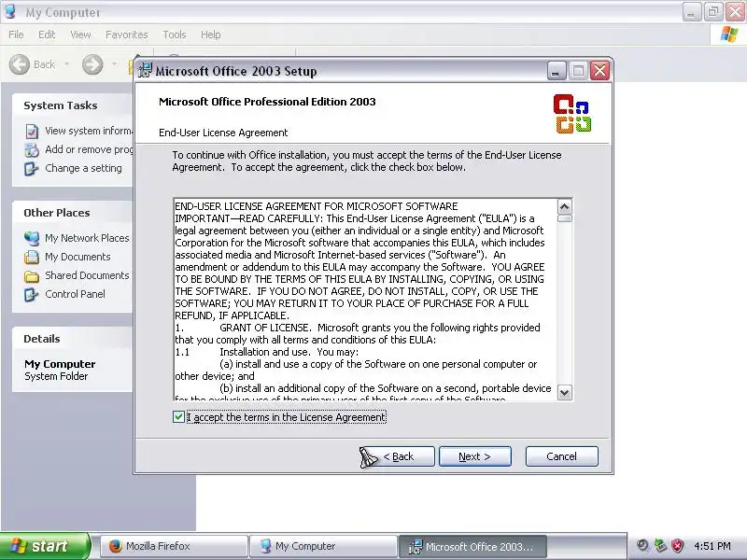Click the Setup title bar installer icon
Screen dimensions: 747x560
(x=145, y=70)
